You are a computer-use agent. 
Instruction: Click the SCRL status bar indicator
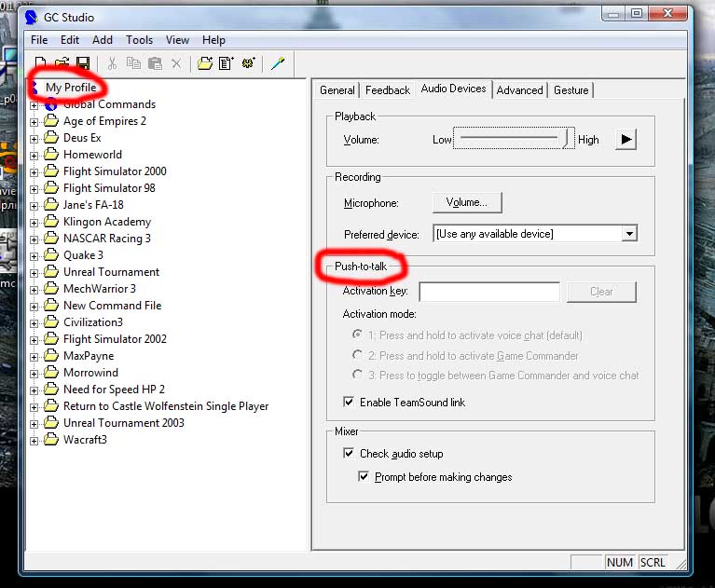(653, 563)
